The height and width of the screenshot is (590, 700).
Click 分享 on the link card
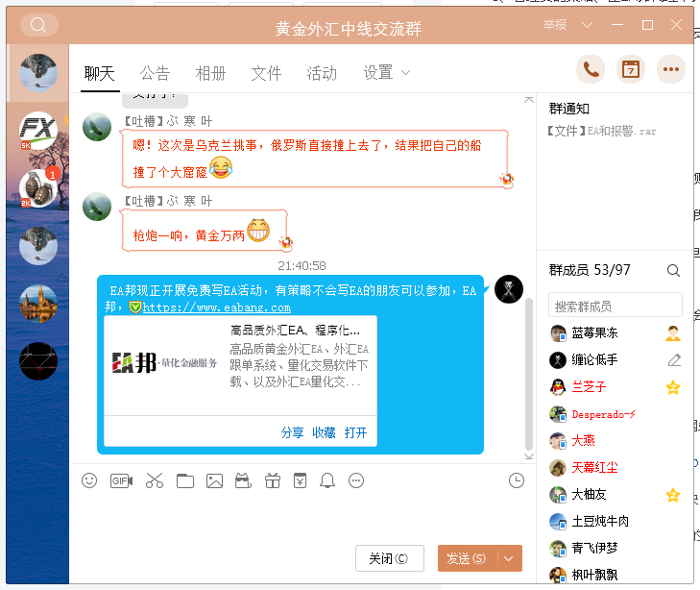pyautogui.click(x=293, y=432)
